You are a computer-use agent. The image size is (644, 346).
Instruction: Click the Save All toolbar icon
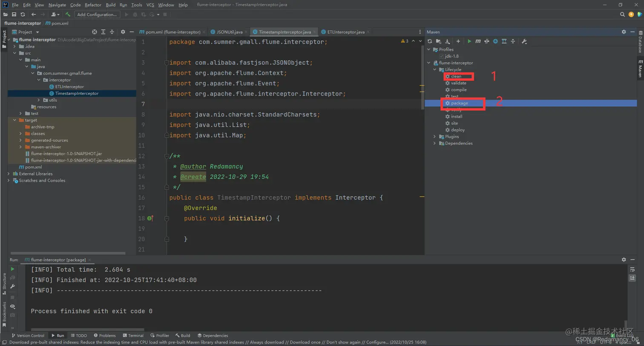point(14,14)
